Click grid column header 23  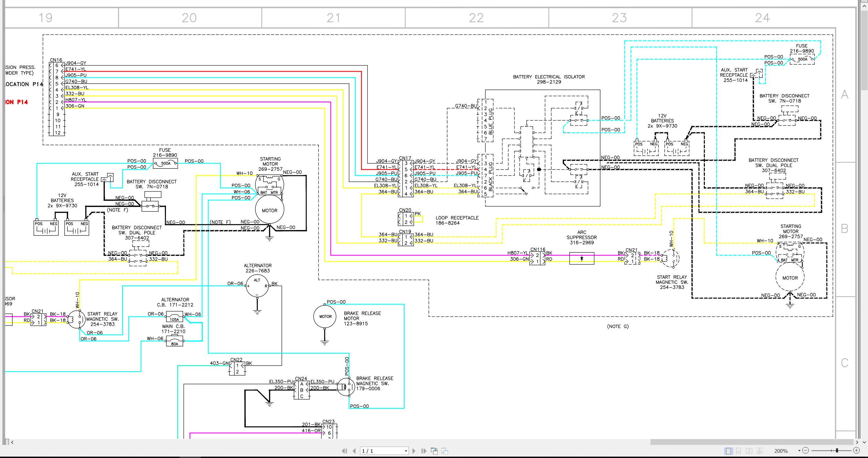pyautogui.click(x=620, y=18)
